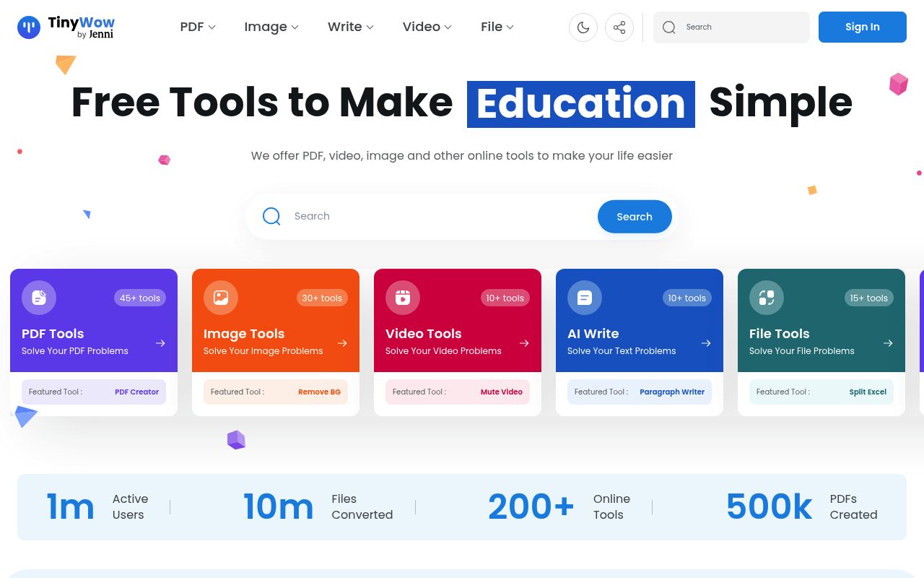Click the TinyWow logo in header

(66, 27)
